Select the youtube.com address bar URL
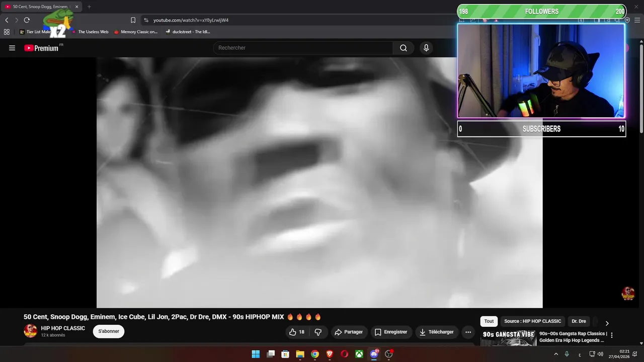Image resolution: width=644 pixels, height=362 pixels. pyautogui.click(x=191, y=20)
